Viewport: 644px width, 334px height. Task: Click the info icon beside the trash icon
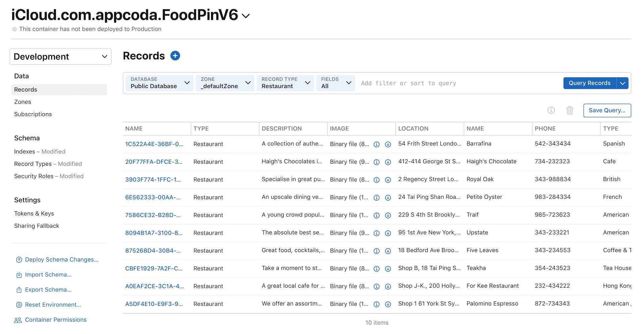551,110
